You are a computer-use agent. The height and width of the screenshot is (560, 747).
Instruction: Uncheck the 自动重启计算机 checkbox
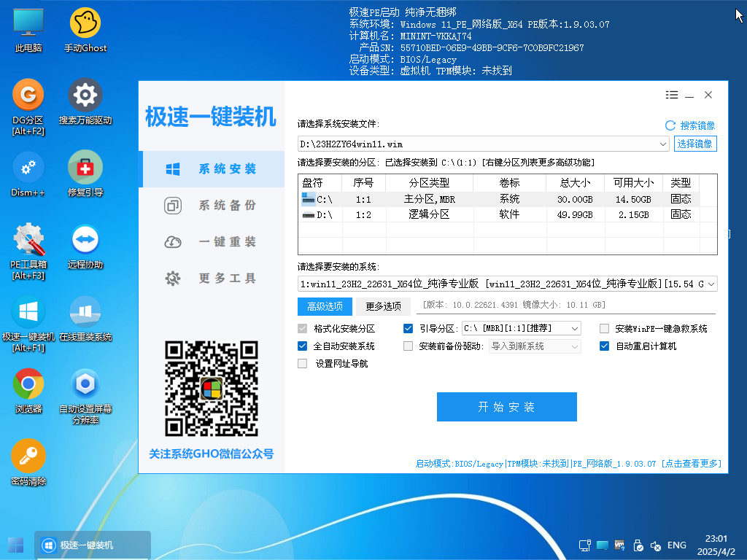(604, 346)
